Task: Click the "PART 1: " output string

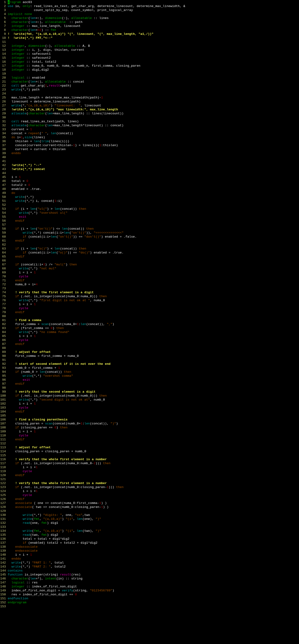Action: 41,563
